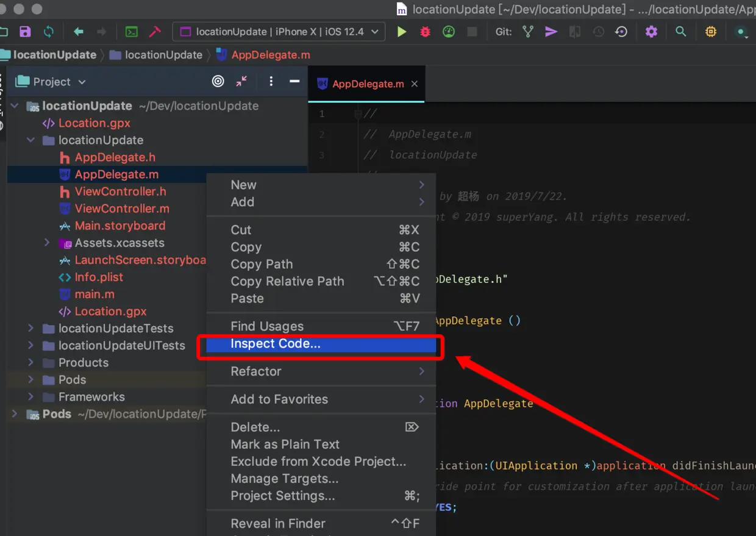The image size is (756, 536).
Task: Open the New submenu in context menu
Action: [x=321, y=185]
